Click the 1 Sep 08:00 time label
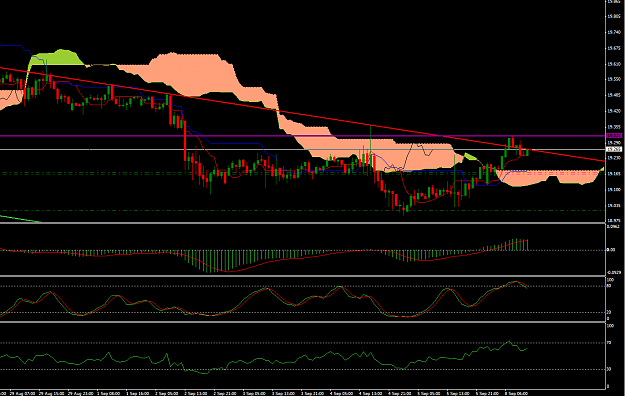This screenshot has width=625, height=396. 109,394
